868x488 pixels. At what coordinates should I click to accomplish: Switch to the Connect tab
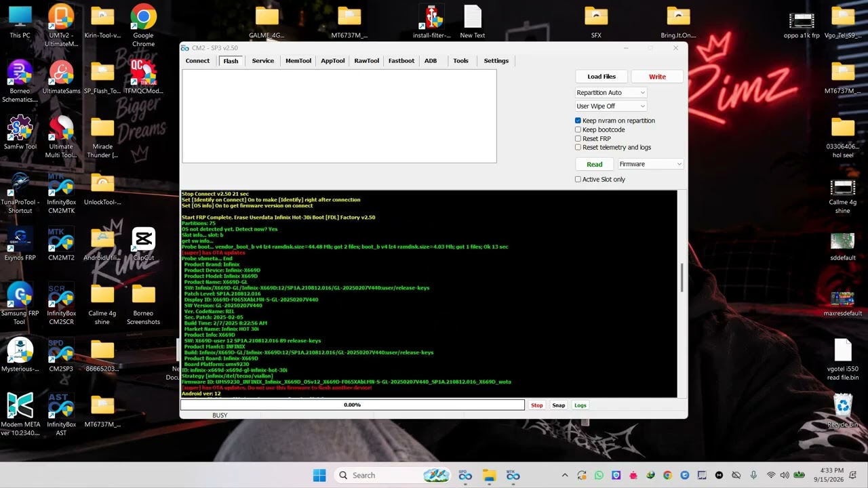[x=197, y=61]
